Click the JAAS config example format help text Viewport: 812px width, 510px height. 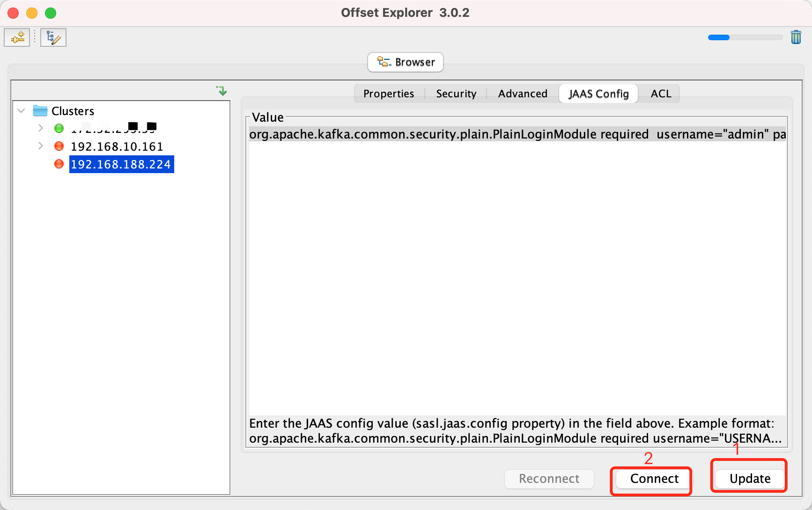[x=515, y=431]
